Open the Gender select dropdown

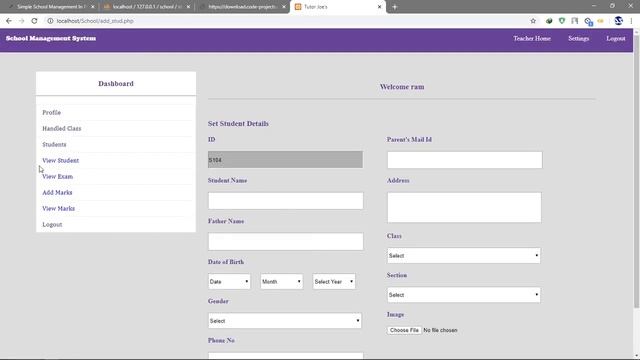[x=284, y=321]
